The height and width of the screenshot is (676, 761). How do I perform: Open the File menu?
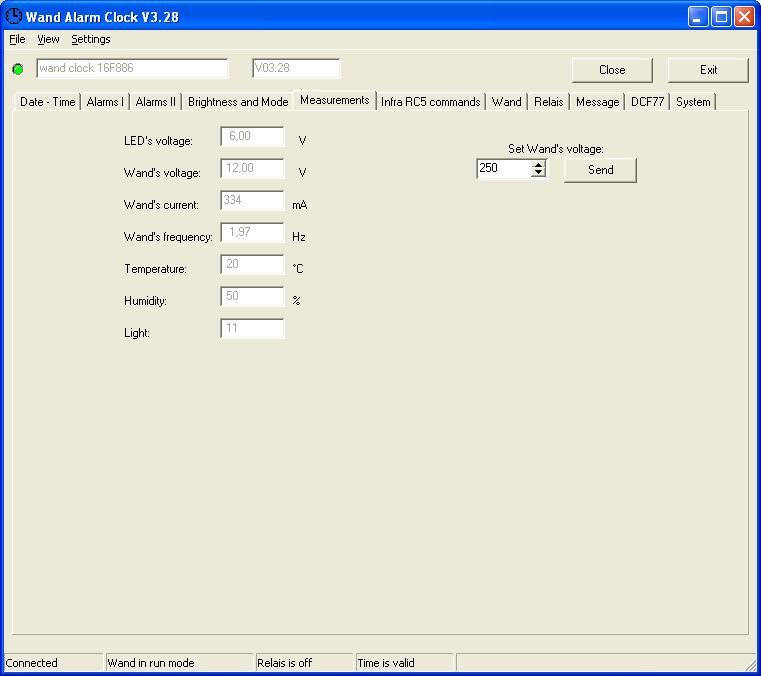coord(17,39)
